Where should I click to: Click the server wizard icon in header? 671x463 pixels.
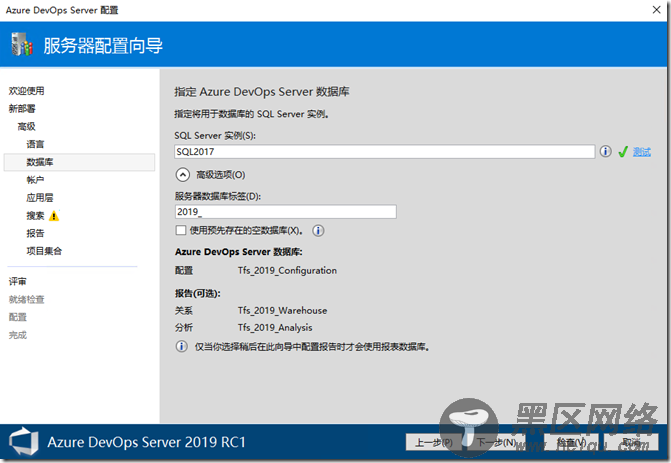click(22, 44)
